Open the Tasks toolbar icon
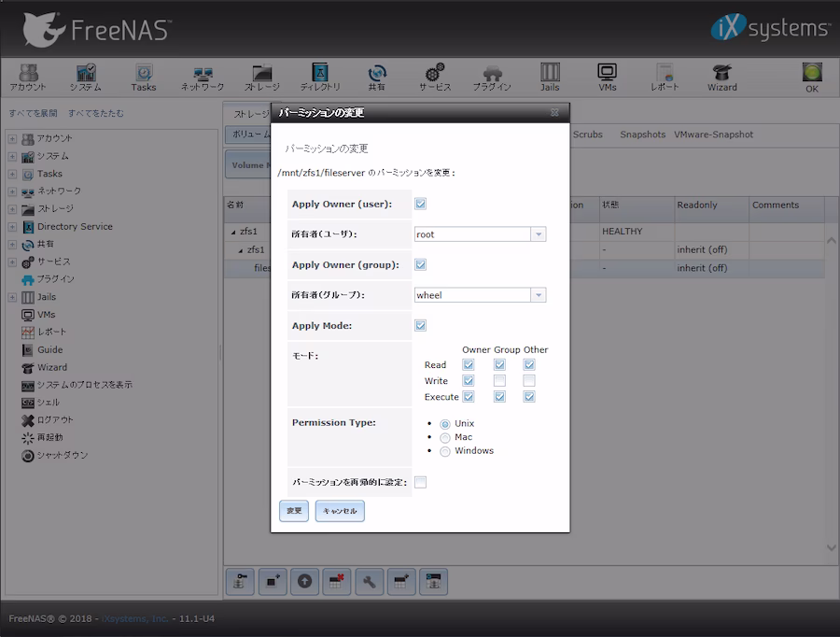 pyautogui.click(x=144, y=78)
